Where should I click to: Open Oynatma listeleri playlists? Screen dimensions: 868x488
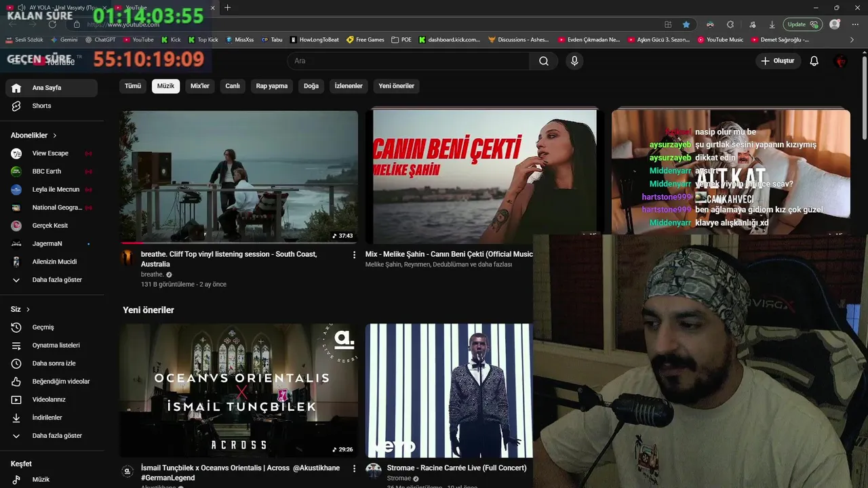[52, 345]
